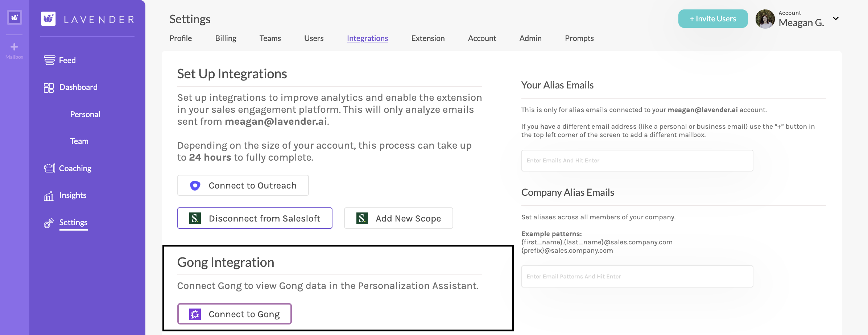868x335 pixels.
Task: Click the Insights bar chart icon
Action: (49, 196)
